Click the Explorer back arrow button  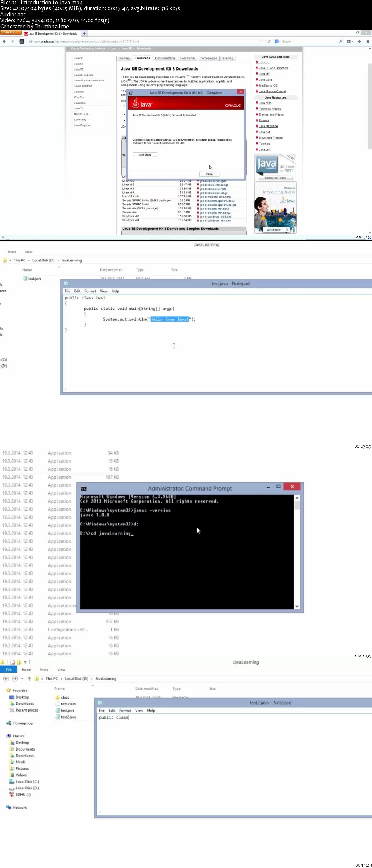point(6,679)
